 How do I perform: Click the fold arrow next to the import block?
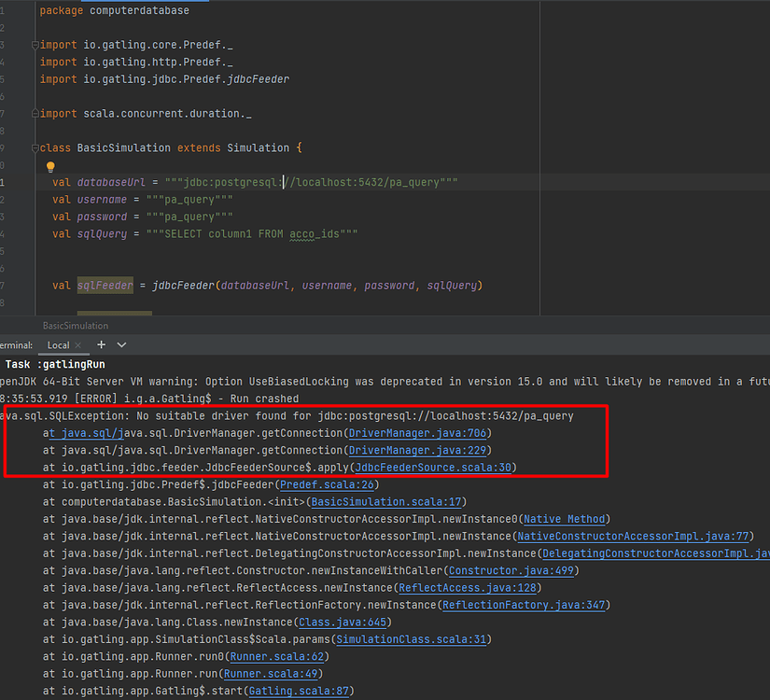tap(34, 44)
